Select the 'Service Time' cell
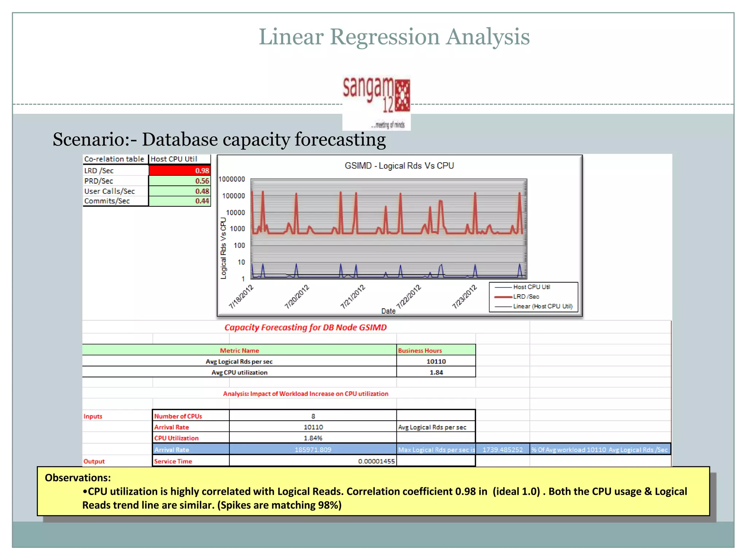Viewport: 747px width, 560px height. [191, 461]
